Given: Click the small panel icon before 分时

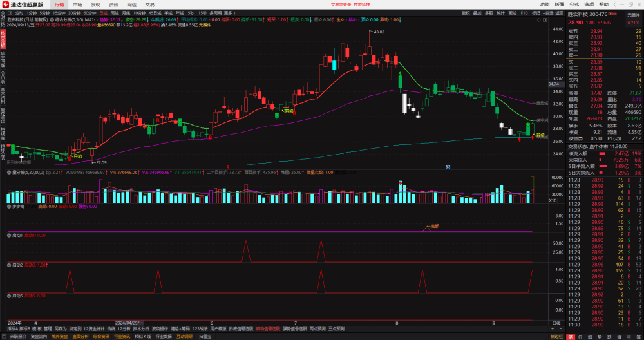Looking at the screenshot, I should (x=10, y=13).
